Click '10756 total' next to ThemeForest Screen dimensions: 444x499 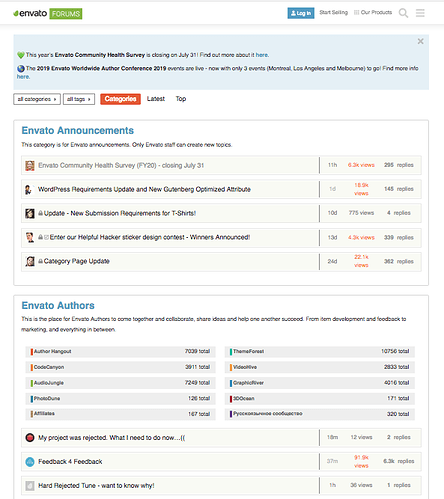tap(395, 351)
